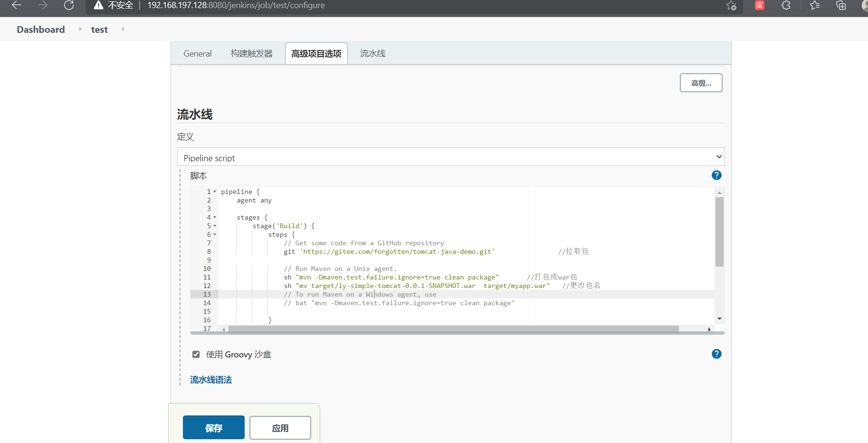
Task: Click scroll-down arrow of script editor
Action: (x=719, y=318)
